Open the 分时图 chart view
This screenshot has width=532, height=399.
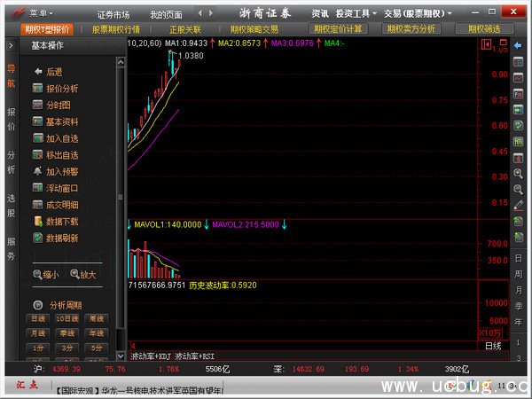coord(51,106)
